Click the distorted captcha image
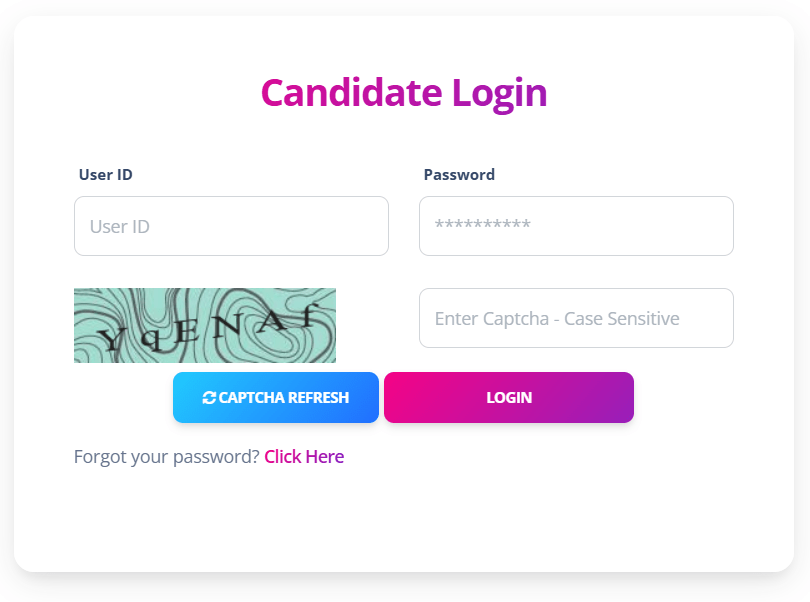The width and height of the screenshot is (810, 602). coord(205,325)
